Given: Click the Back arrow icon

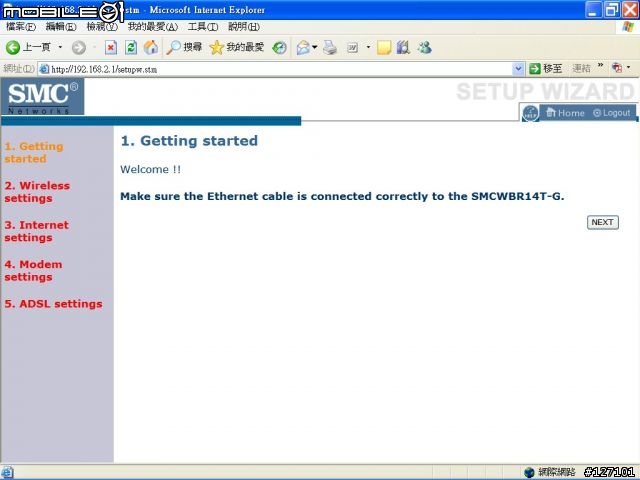Looking at the screenshot, I should 13,47.
